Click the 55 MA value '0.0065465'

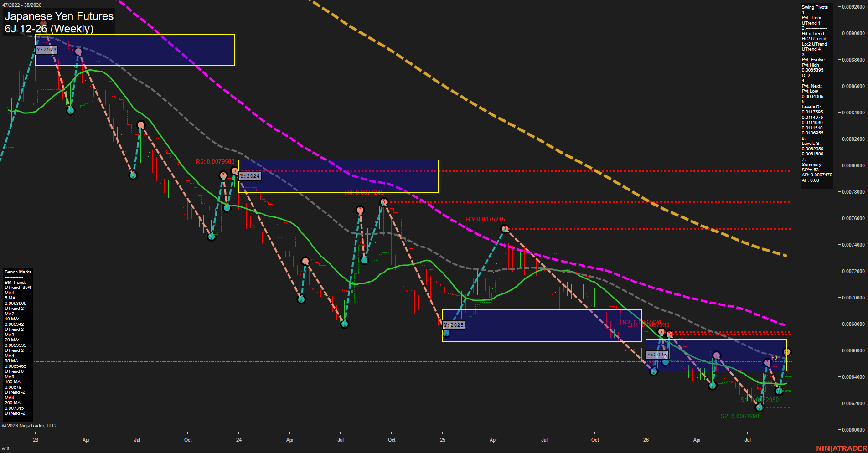[x=15, y=366]
